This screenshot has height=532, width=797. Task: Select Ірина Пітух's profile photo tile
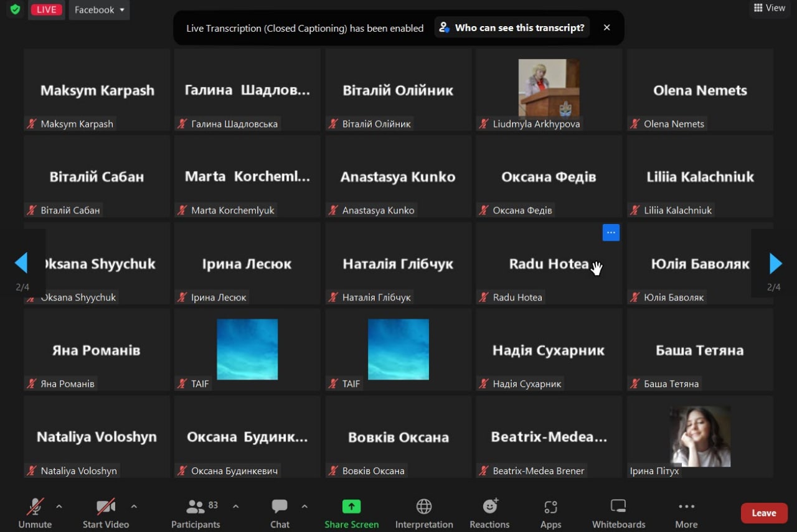tap(700, 436)
